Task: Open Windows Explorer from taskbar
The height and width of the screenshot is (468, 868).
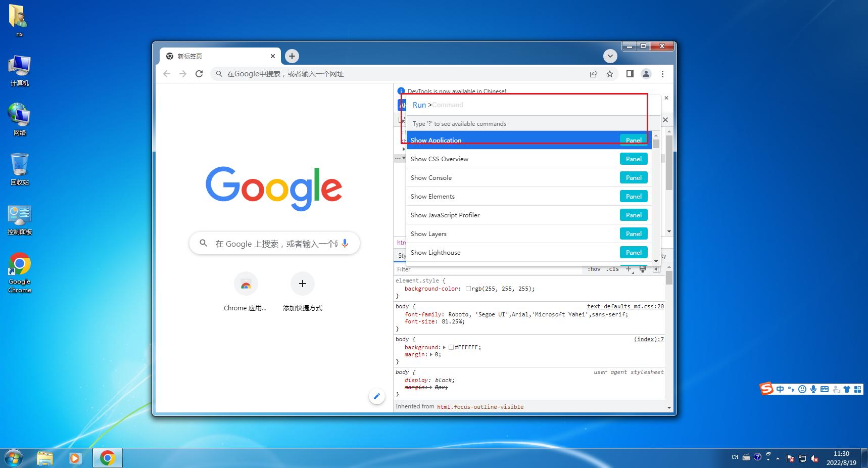Action: [45, 458]
